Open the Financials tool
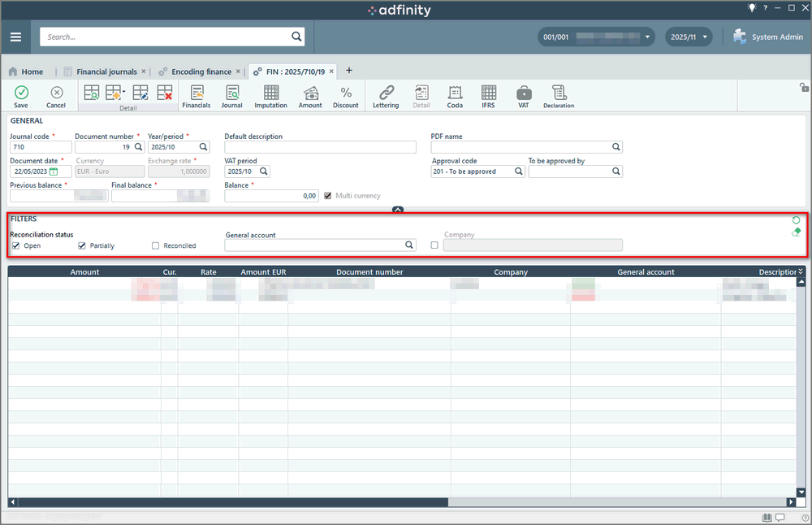 tap(196, 94)
